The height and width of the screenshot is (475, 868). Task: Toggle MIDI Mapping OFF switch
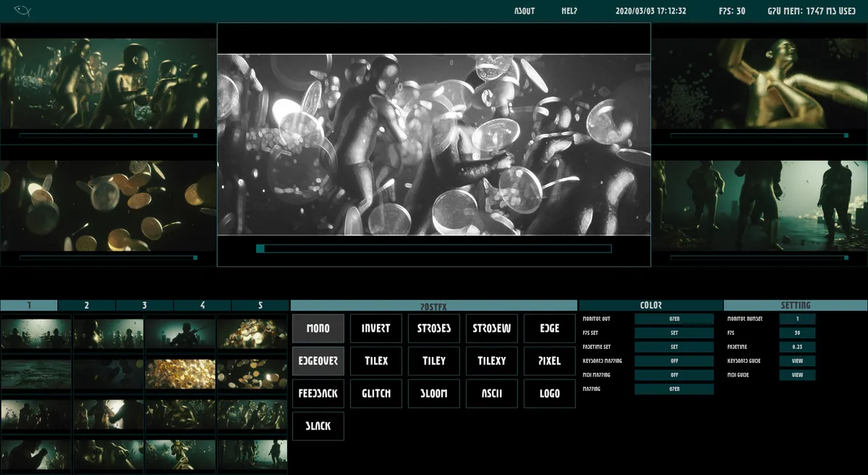pos(674,375)
